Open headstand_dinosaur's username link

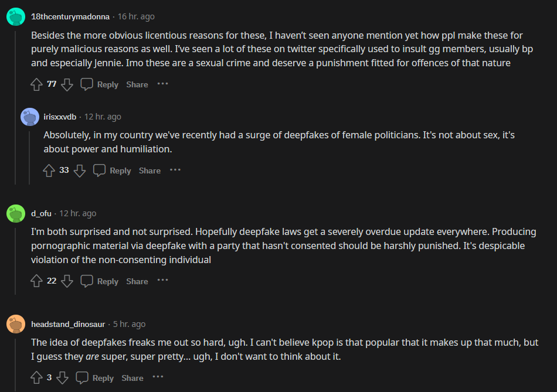68,324
